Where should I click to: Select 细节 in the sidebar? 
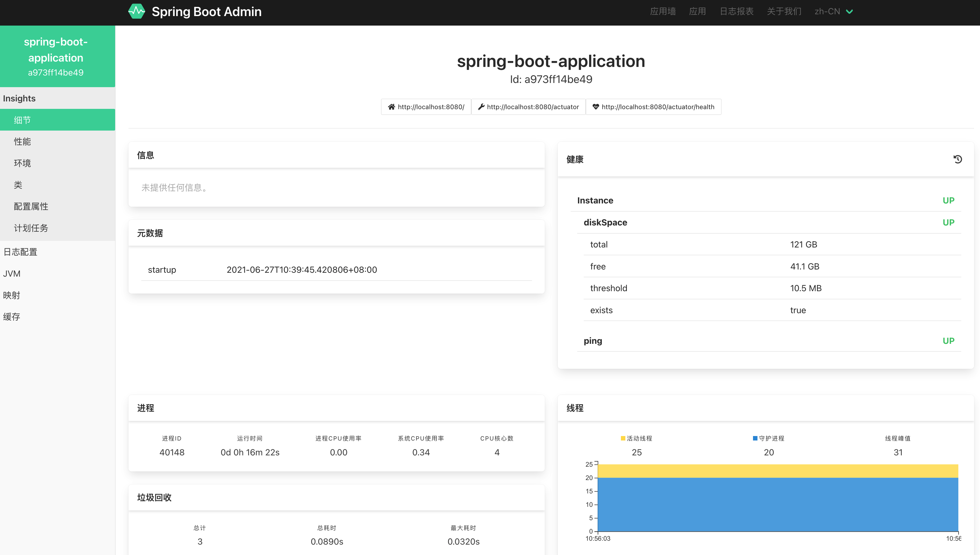(57, 120)
